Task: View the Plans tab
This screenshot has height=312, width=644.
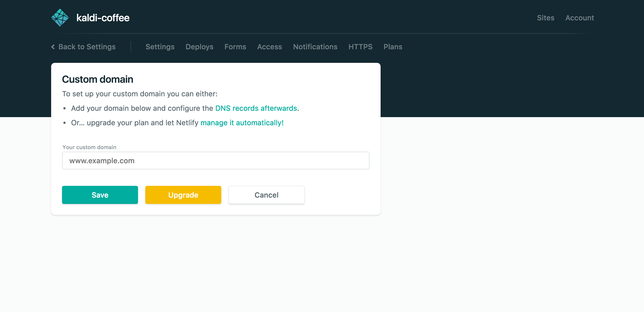Action: pyautogui.click(x=393, y=47)
